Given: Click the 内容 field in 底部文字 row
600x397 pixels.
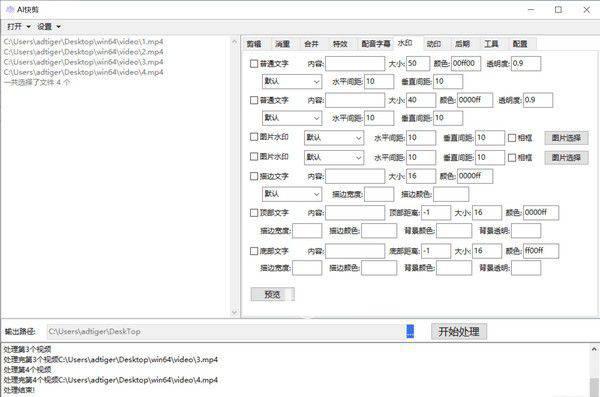Looking at the screenshot, I should pyautogui.click(x=355, y=251).
